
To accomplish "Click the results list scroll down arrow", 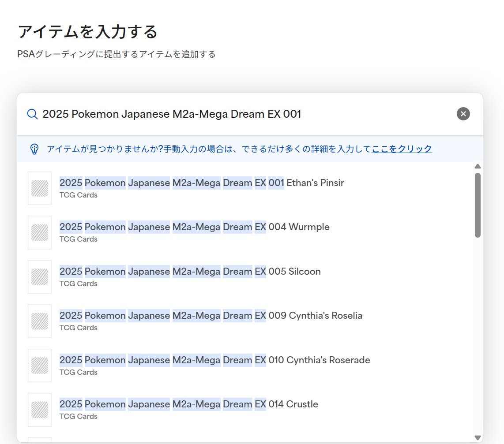I will tap(478, 437).
